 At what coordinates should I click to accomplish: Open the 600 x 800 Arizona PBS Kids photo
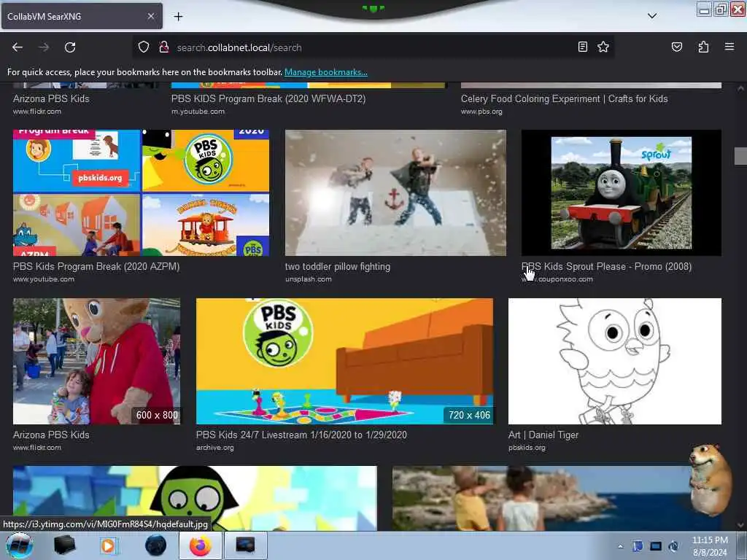(97, 361)
